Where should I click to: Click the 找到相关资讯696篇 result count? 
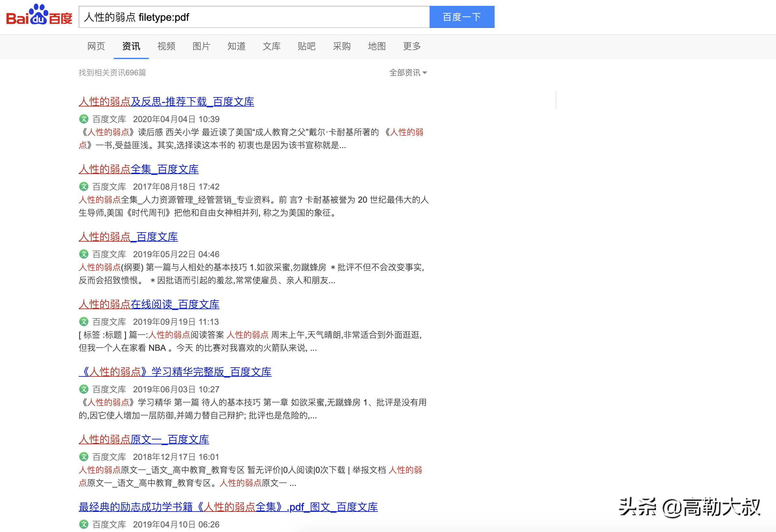pos(112,73)
